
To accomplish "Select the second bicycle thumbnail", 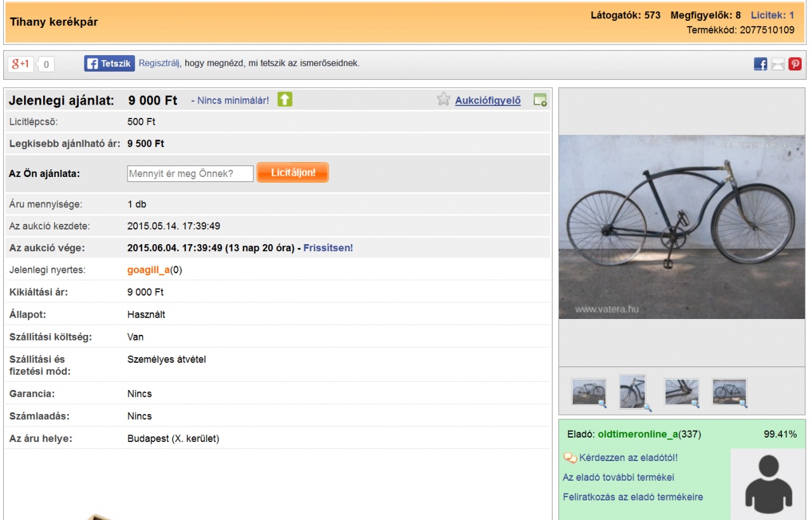I will pyautogui.click(x=633, y=391).
